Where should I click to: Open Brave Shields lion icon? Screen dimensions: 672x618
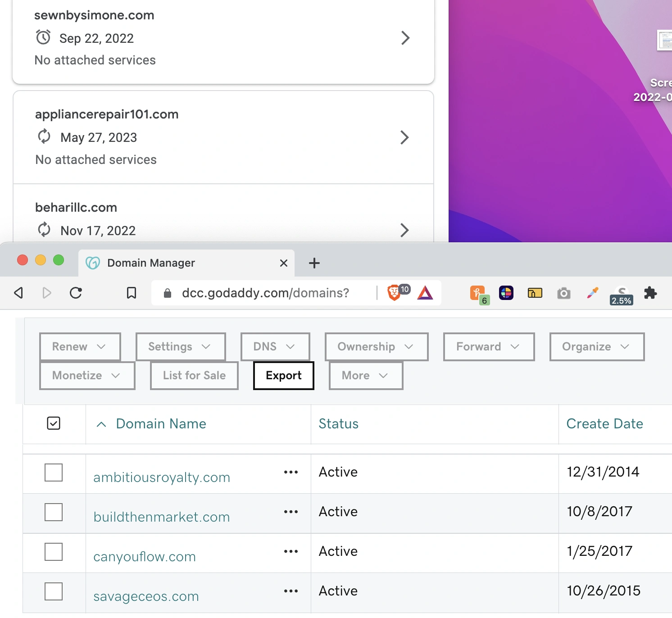coord(394,293)
